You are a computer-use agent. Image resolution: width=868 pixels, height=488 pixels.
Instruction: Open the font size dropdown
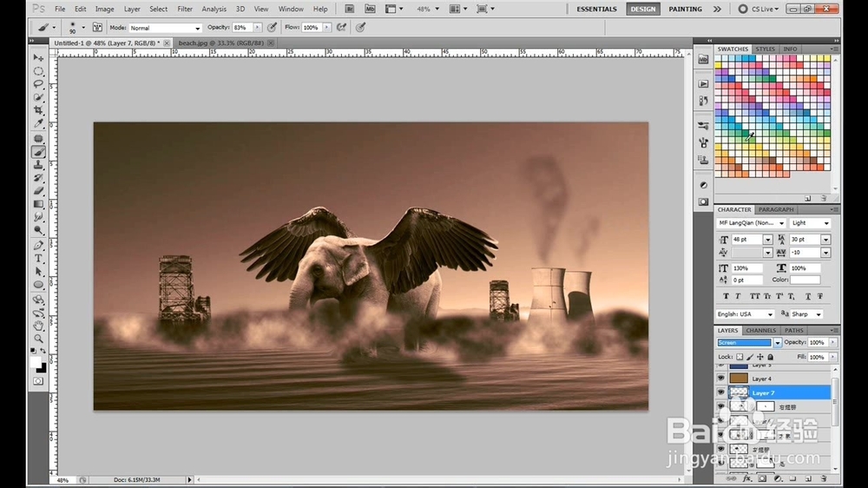click(x=768, y=240)
